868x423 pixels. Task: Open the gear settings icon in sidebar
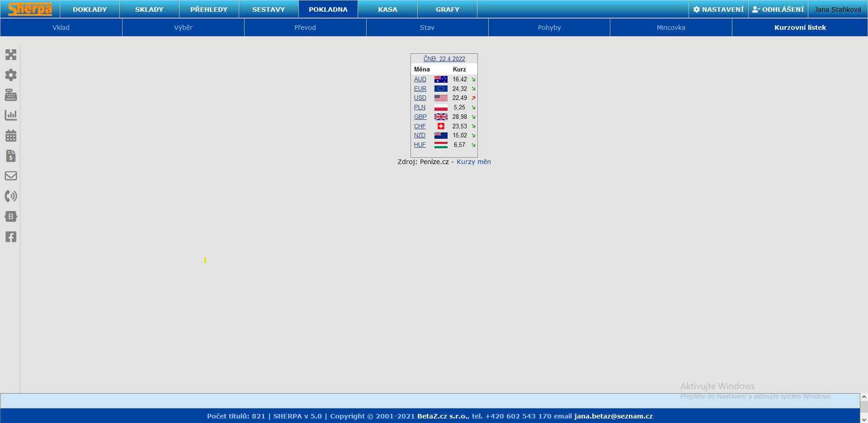click(11, 75)
